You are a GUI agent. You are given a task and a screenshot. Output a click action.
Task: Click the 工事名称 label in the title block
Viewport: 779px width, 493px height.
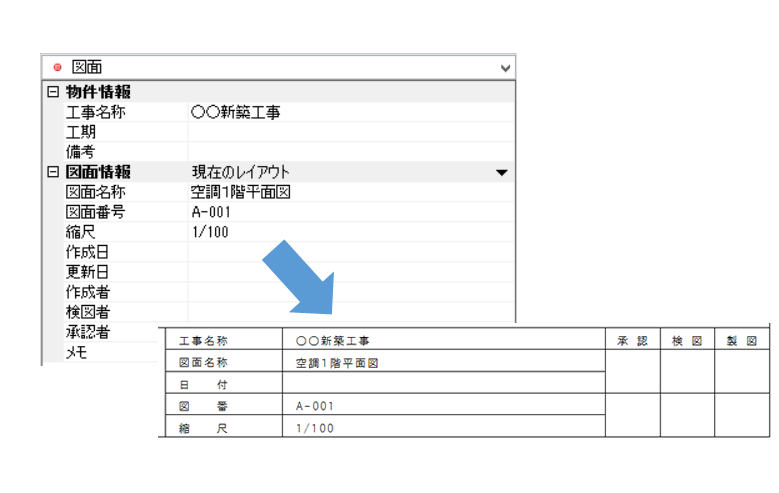click(203, 341)
